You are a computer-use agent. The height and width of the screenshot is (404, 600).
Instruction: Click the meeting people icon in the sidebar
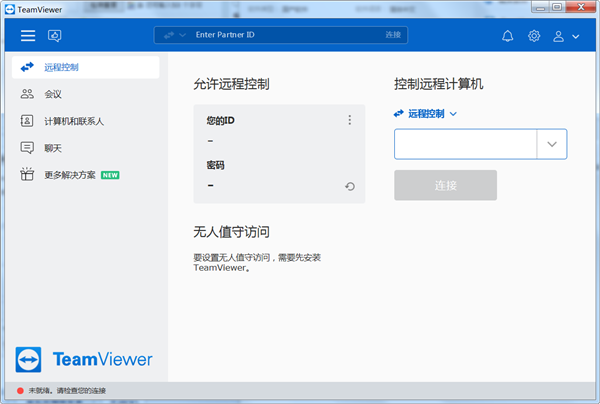(27, 94)
